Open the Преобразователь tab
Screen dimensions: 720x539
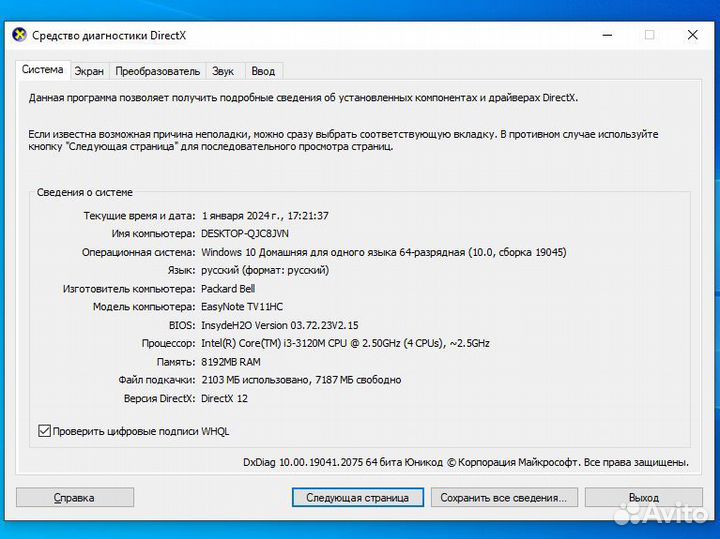click(158, 71)
